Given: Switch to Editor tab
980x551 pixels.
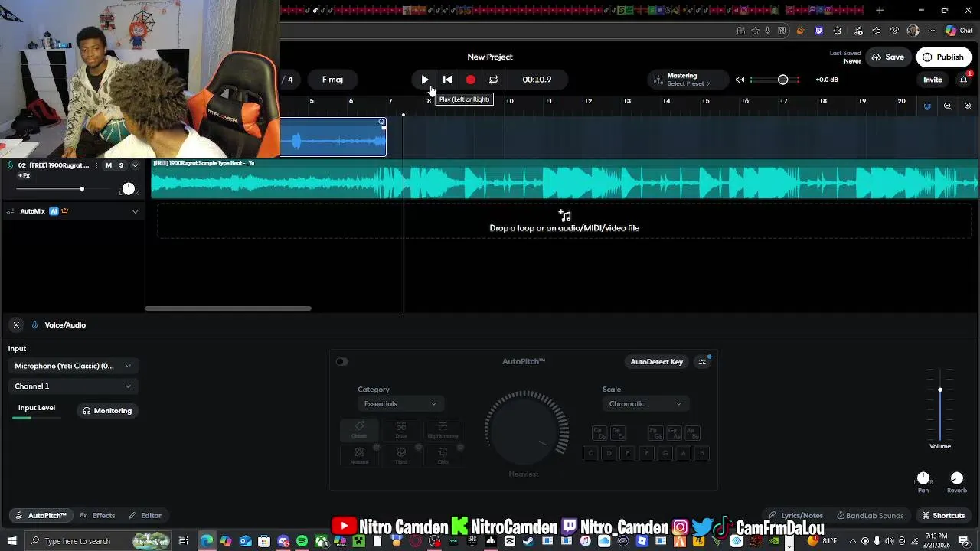Looking at the screenshot, I should pos(145,516).
